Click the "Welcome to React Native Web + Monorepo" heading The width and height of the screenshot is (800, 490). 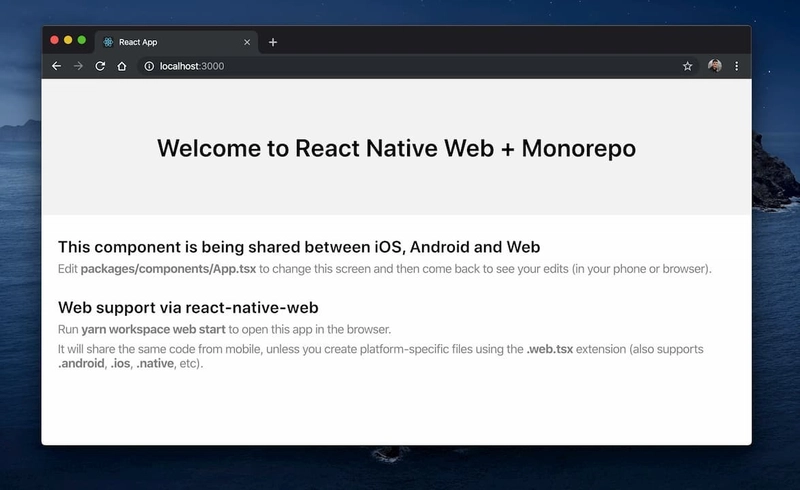(396, 149)
